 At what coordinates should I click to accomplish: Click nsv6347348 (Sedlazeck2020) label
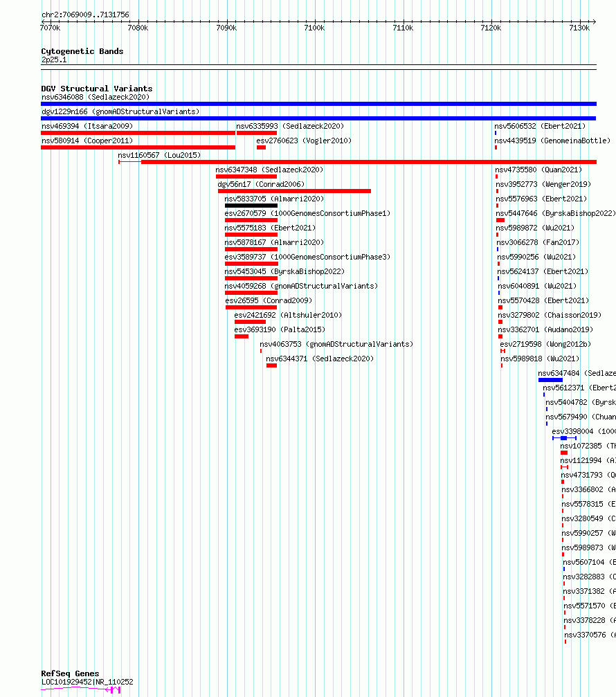(269, 170)
